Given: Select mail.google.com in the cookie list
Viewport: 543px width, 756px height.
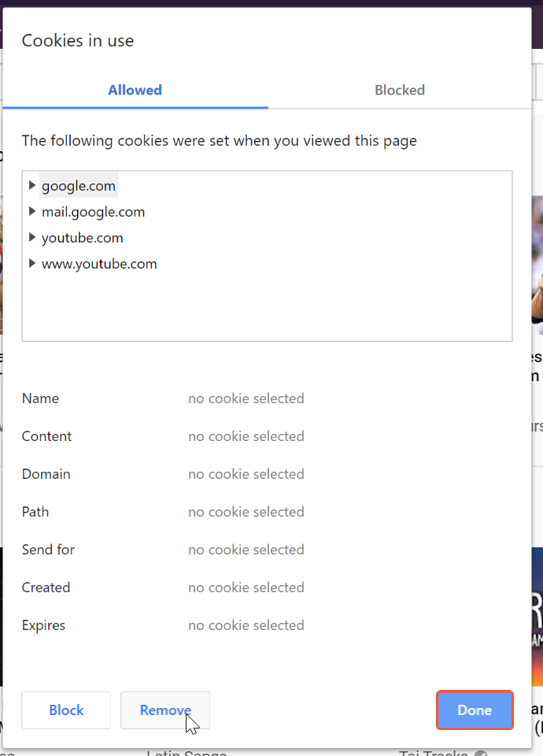Looking at the screenshot, I should click(x=93, y=212).
